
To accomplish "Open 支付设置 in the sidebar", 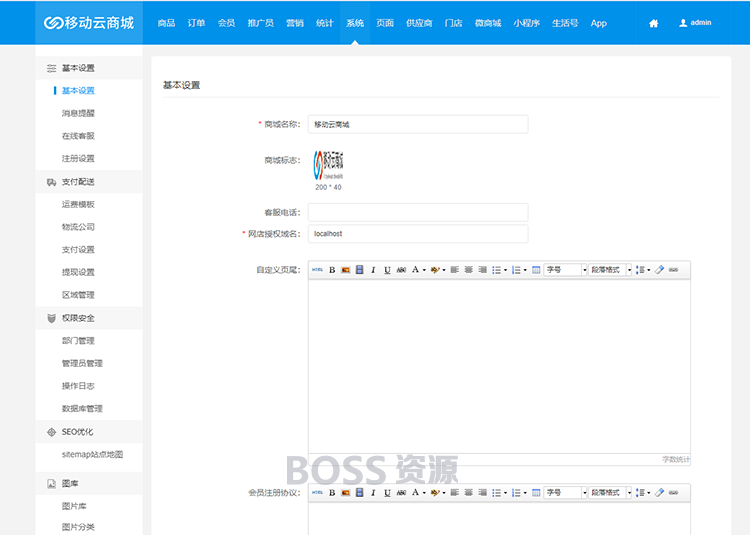I will coord(78,250).
